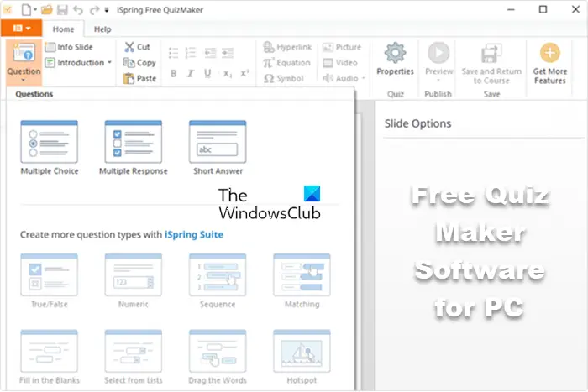Open dropdown arrow next to New document
This screenshot has width=588, height=392.
click(35, 10)
